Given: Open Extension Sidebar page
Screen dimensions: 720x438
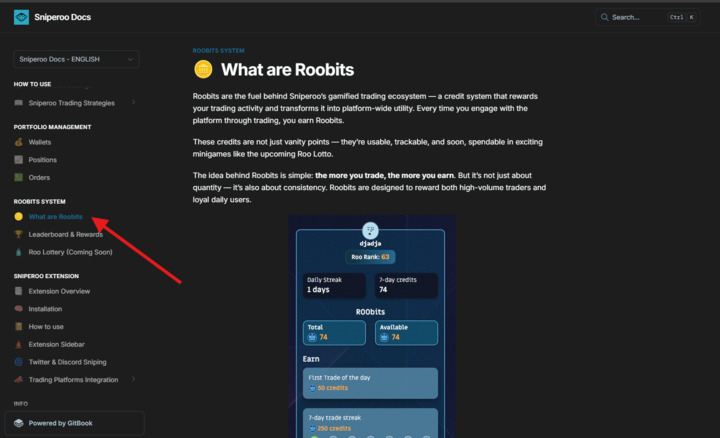Looking at the screenshot, I should click(x=56, y=344).
